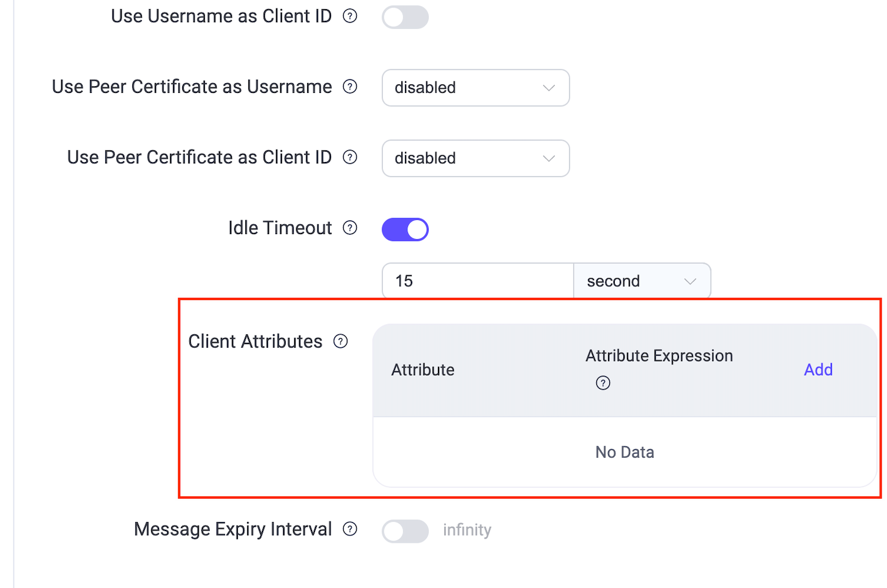
Task: Click Add in the Client Attributes table
Action: click(818, 369)
